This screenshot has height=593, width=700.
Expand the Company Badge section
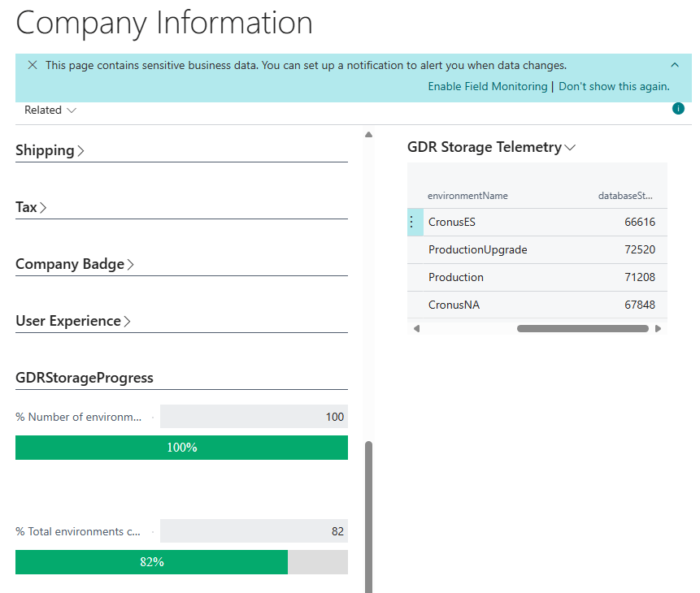coord(75,264)
